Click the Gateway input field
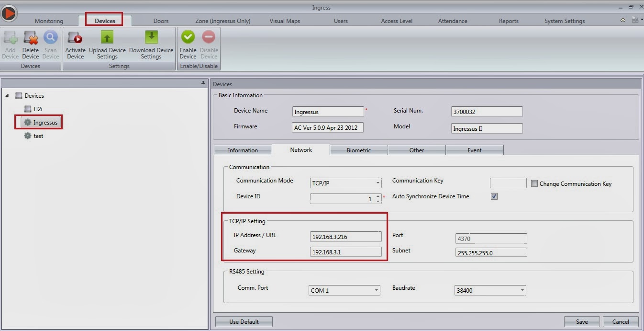Screen dimensions: 644x331 click(x=346, y=251)
